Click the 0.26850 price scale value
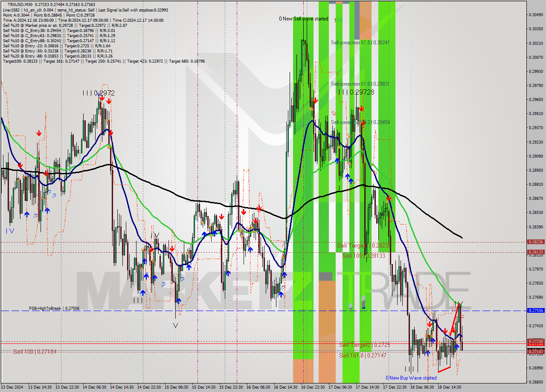Viewport: 546px width, 392px height. (x=536, y=382)
